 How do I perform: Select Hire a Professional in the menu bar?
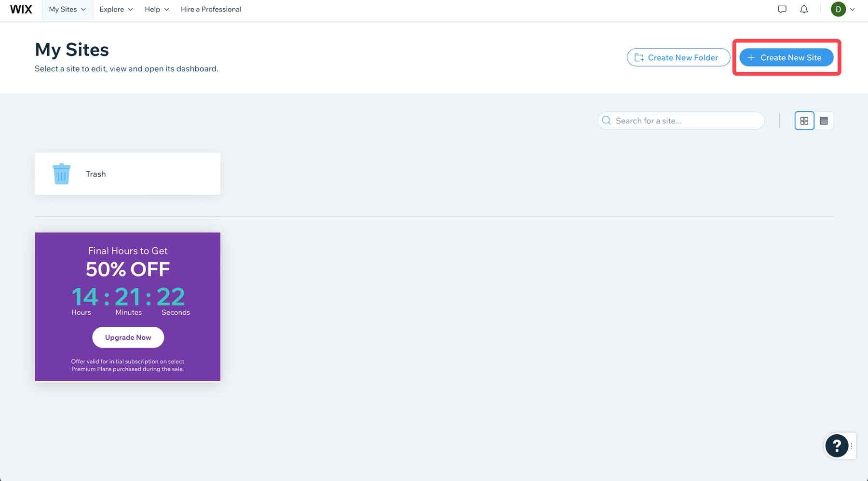click(x=211, y=9)
